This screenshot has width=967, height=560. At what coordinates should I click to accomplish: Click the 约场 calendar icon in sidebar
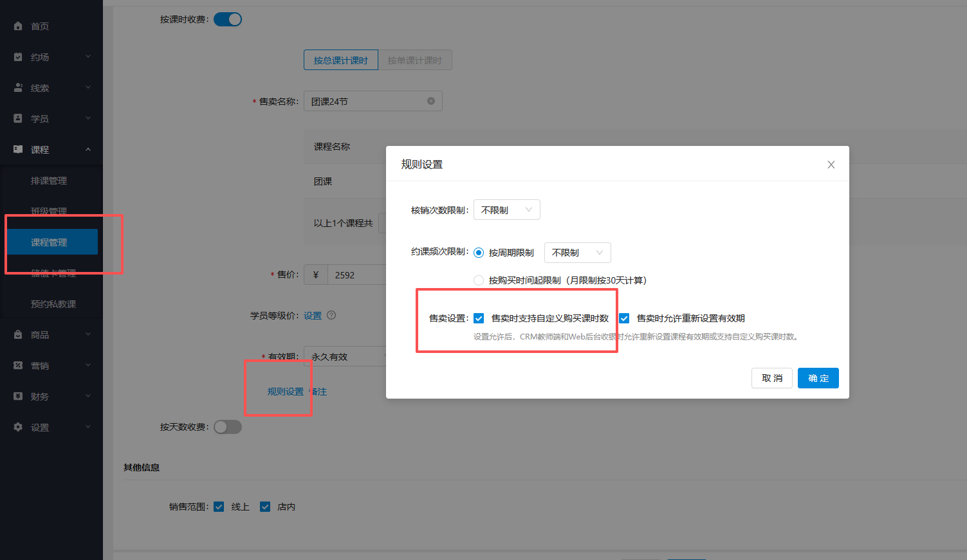coord(18,57)
